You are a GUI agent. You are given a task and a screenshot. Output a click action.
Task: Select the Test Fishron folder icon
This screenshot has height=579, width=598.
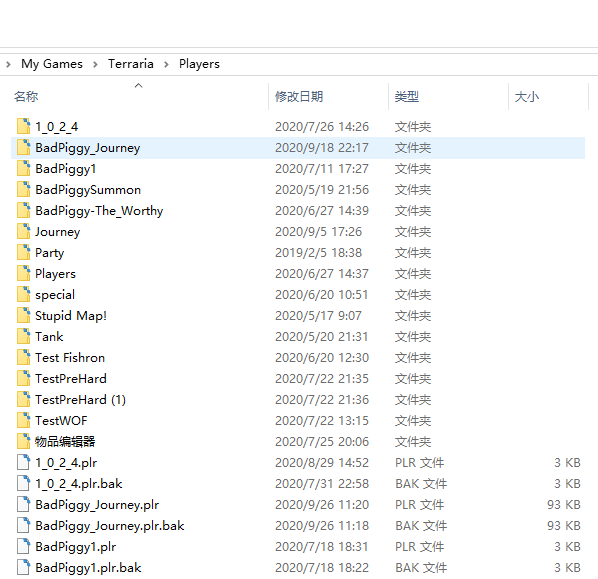point(24,357)
